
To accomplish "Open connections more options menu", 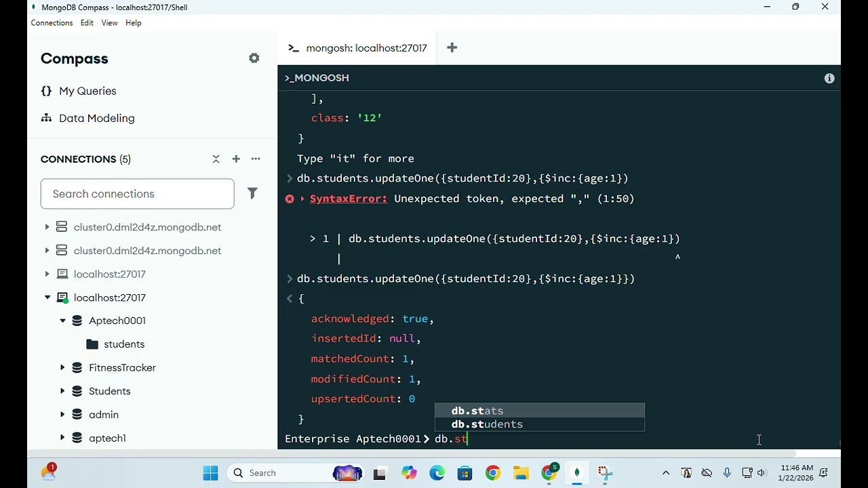I will click(256, 159).
